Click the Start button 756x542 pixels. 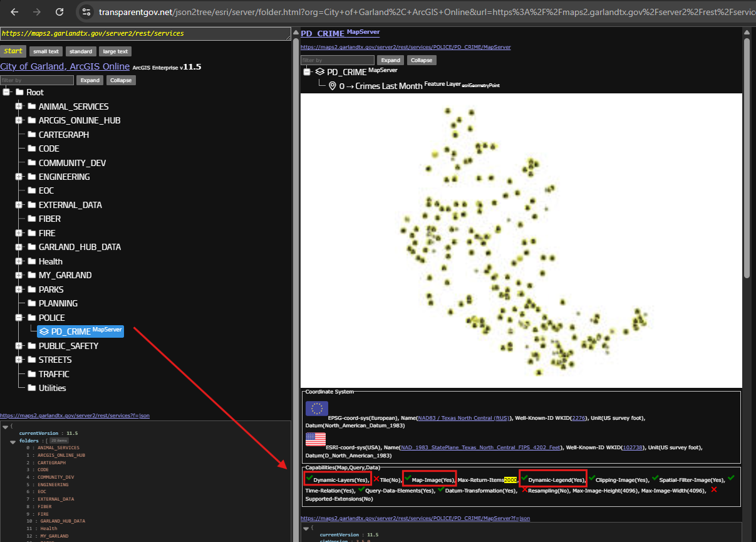[x=13, y=51]
